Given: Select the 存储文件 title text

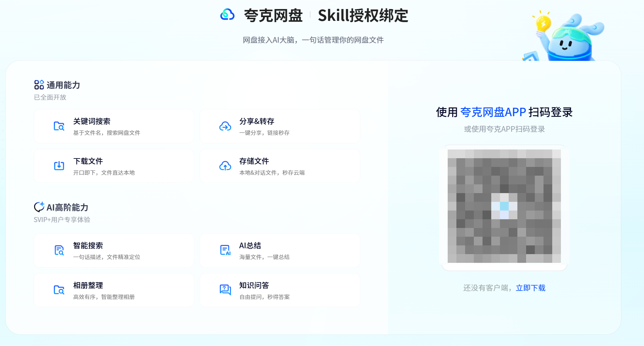Looking at the screenshot, I should [x=254, y=161].
